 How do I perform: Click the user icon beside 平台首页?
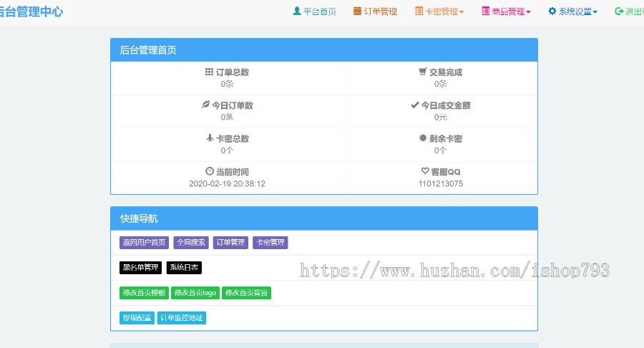coord(297,11)
